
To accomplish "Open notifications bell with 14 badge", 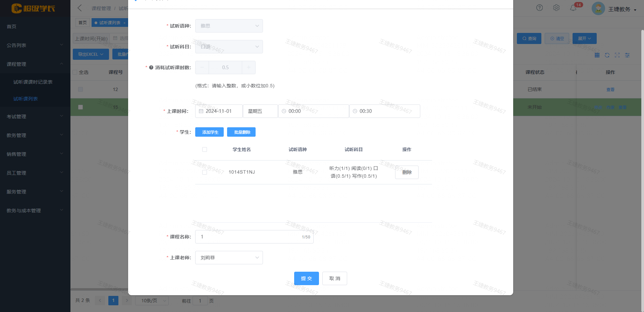I will click(573, 8).
